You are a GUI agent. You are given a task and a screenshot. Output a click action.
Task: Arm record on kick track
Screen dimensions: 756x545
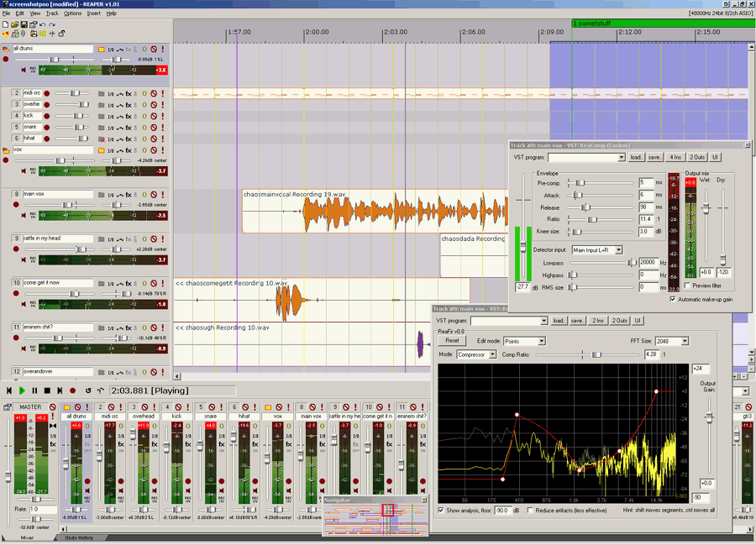click(47, 116)
